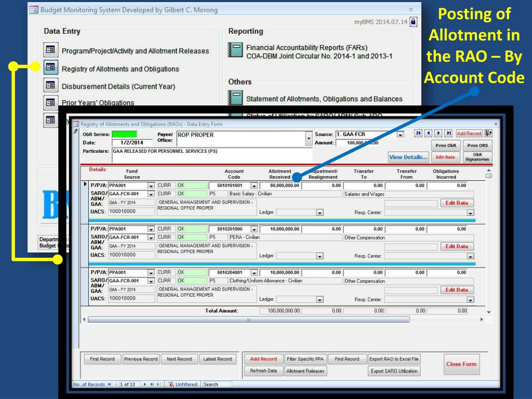
Task: Click Particulars field with GAA RELEASED text
Action: (x=212, y=155)
